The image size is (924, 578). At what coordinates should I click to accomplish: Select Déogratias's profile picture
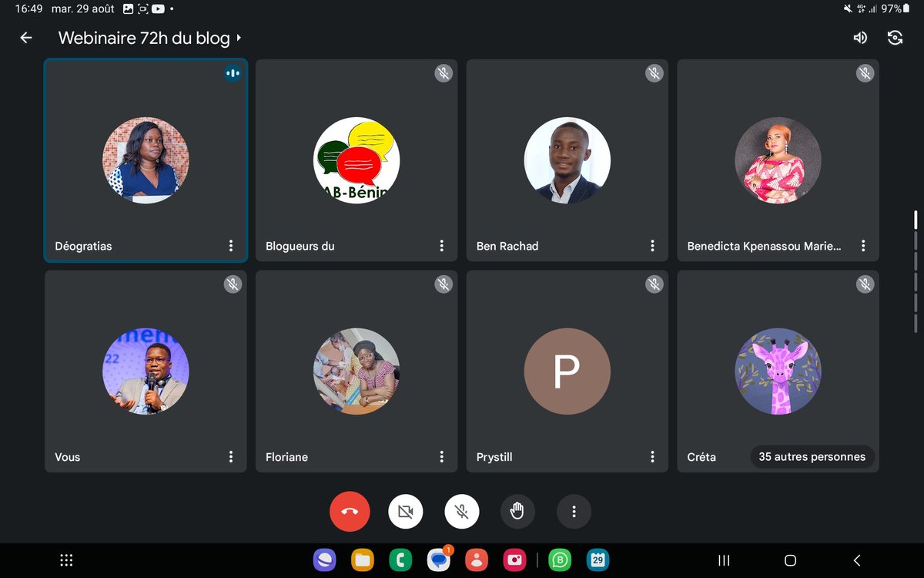[146, 160]
